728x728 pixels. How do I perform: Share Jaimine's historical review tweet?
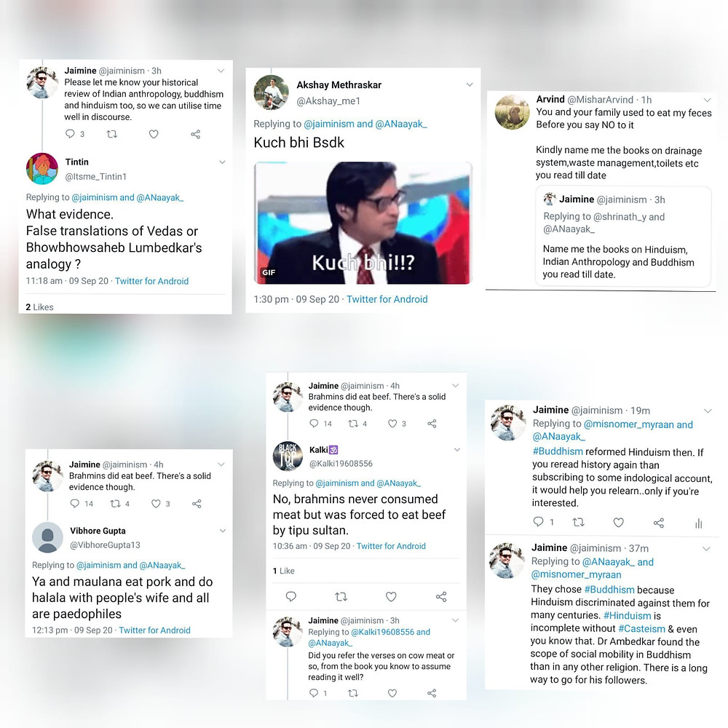[x=195, y=134]
